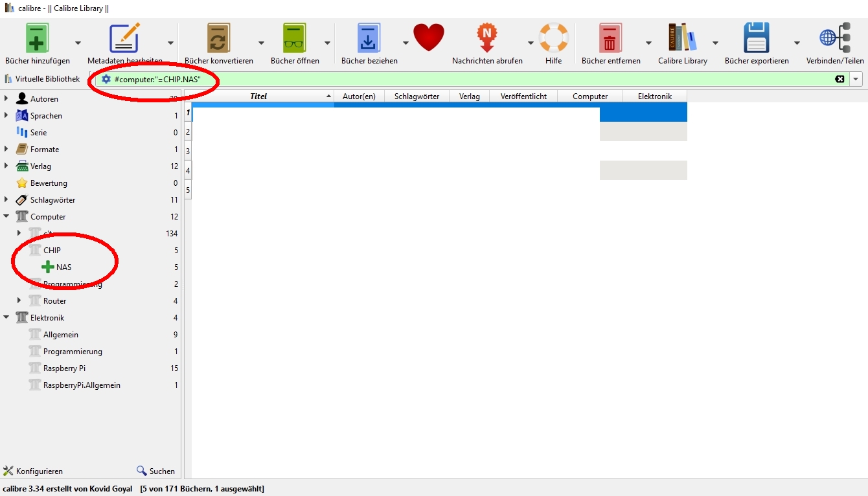Image resolution: width=868 pixels, height=496 pixels.
Task: Click the Bücher öffnen glasses icon
Action: click(295, 38)
